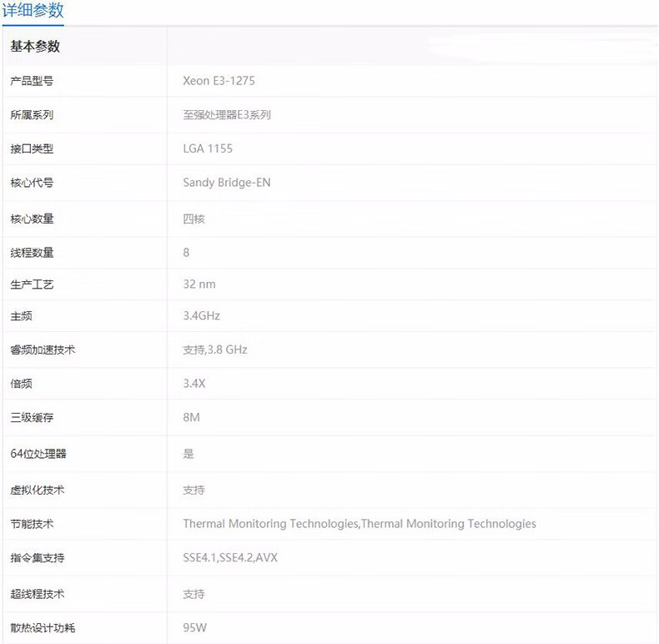Viewport: 659px width, 644px height.
Task: Click the 64位处理器 row label
Action: click(38, 454)
